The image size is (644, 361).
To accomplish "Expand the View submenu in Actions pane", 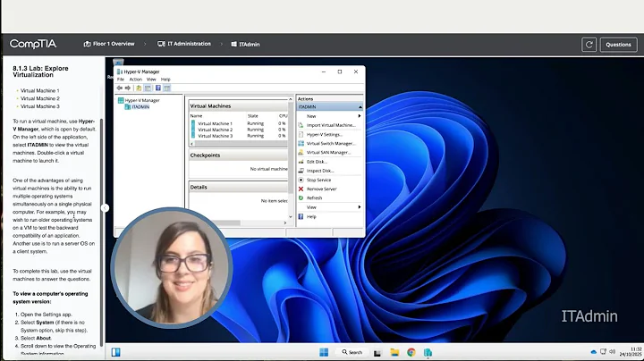I will point(329,207).
